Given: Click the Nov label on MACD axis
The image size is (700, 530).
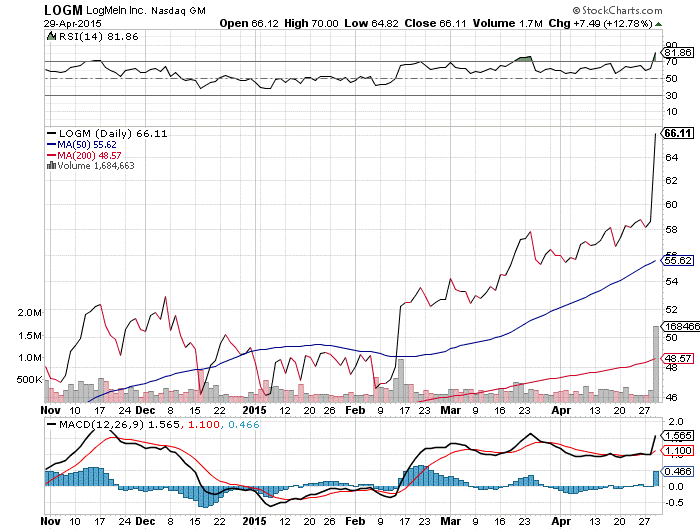Looking at the screenshot, I should click(x=50, y=521).
